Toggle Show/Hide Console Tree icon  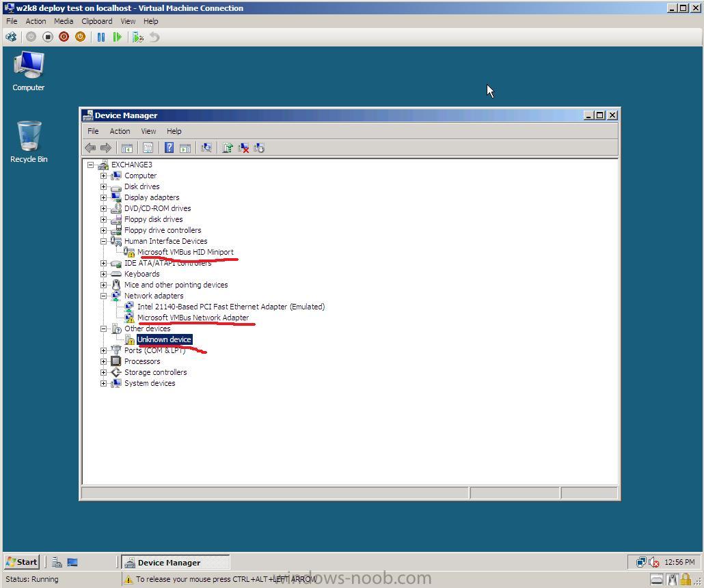tap(127, 148)
